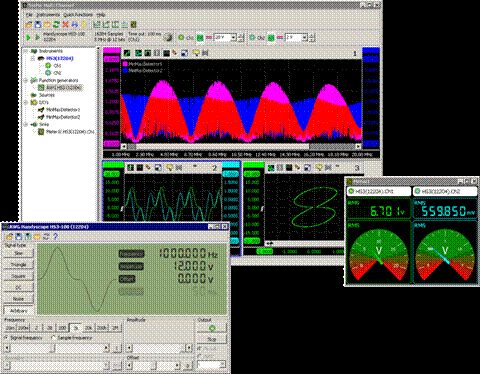
Task: Select the Signal frequency radio button
Action: (x=6, y=338)
